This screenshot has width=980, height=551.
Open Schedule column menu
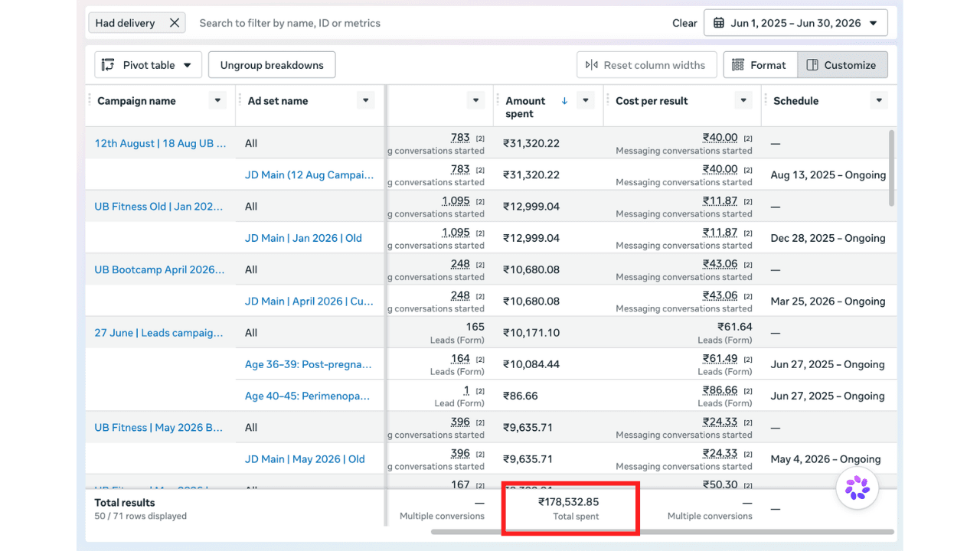tap(880, 100)
